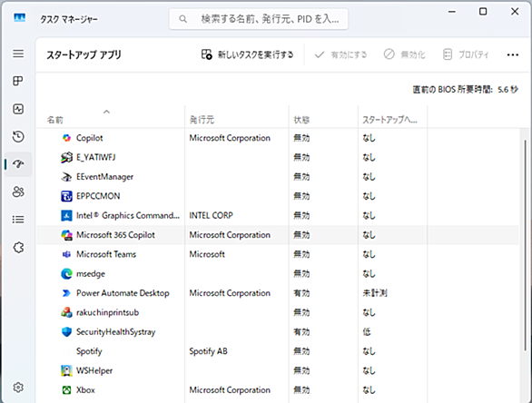The image size is (532, 403).
Task: Select the Microsoft 365 Copilot name
Action: click(x=115, y=235)
